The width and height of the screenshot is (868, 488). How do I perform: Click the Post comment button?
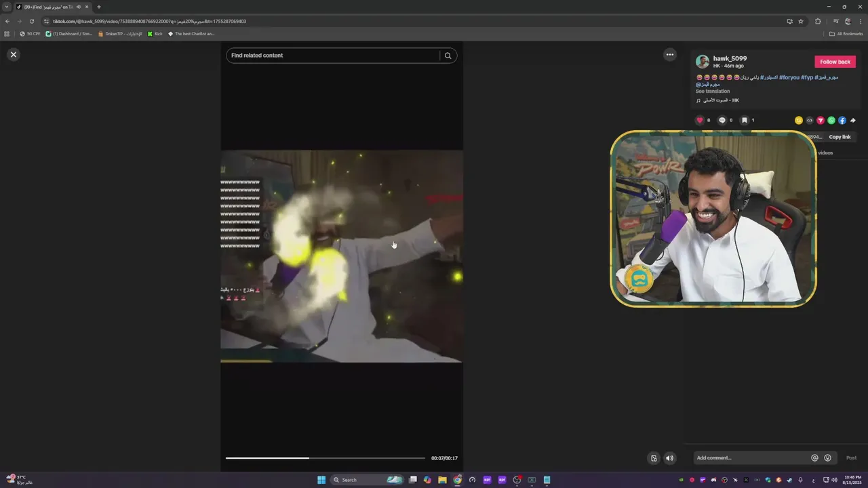tap(851, 457)
